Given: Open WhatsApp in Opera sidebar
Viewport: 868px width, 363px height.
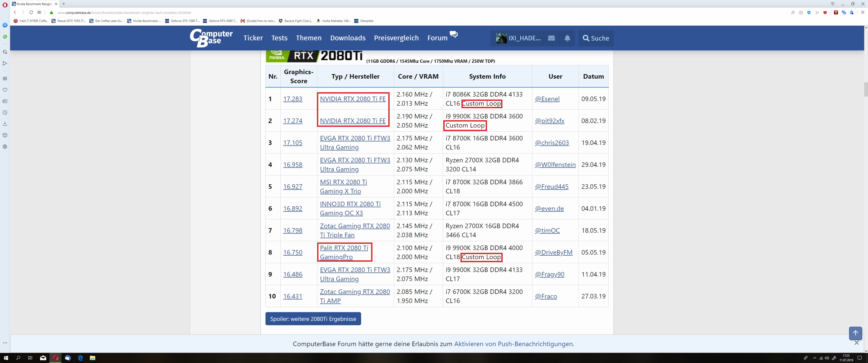Looking at the screenshot, I should [x=5, y=37].
